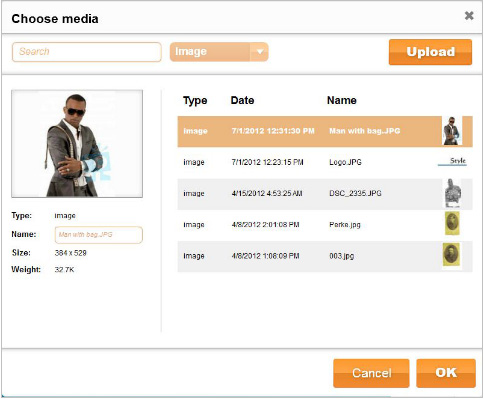Click the large preview image of man
Image resolution: width=484 pixels, height=399 pixels.
pos(77,144)
